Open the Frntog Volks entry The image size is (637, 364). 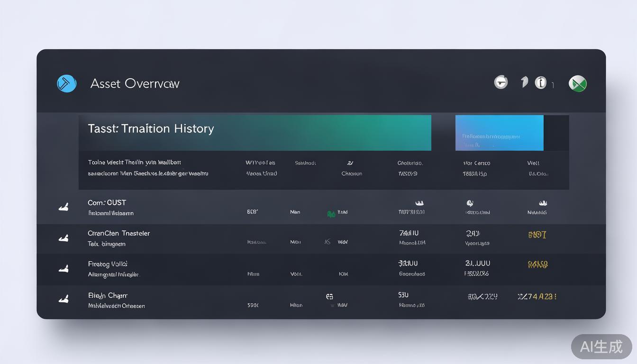tap(108, 264)
